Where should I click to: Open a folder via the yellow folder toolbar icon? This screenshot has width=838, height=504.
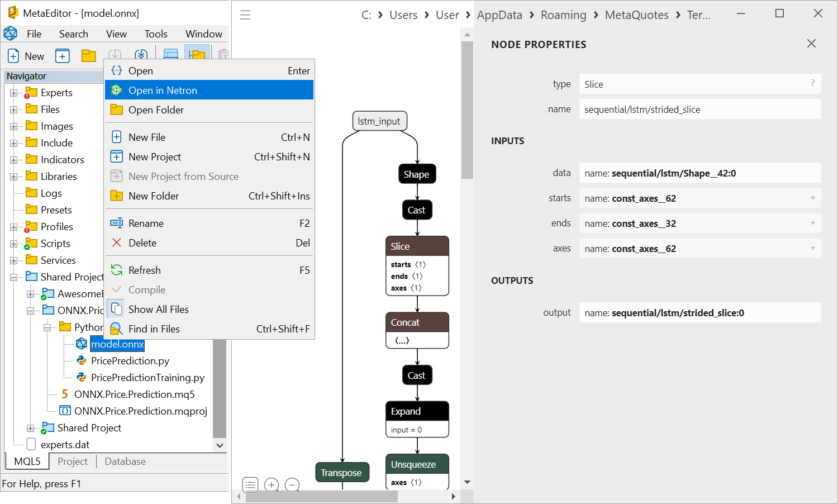[x=89, y=55]
